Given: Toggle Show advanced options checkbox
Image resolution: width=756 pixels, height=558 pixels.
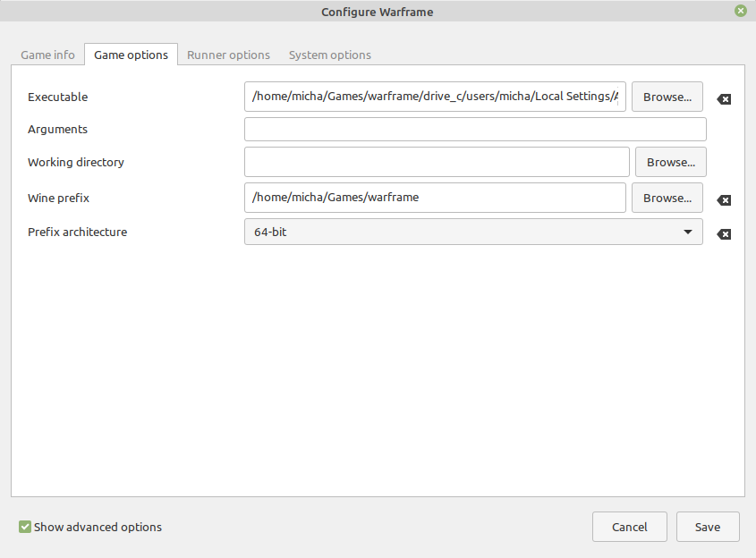Looking at the screenshot, I should pos(24,527).
